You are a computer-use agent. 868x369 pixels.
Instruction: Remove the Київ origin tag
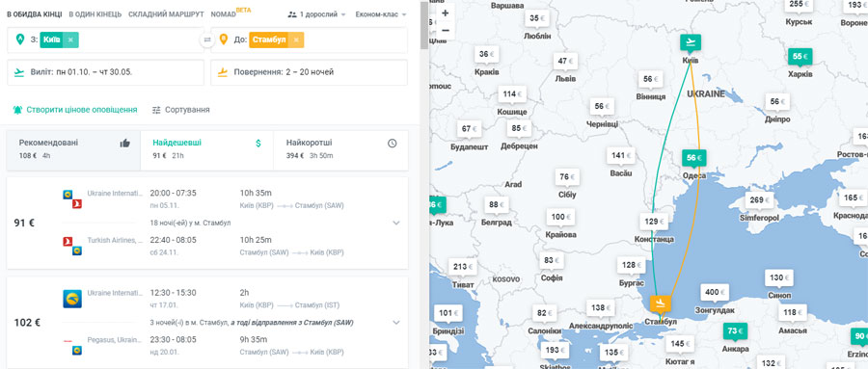[70, 40]
